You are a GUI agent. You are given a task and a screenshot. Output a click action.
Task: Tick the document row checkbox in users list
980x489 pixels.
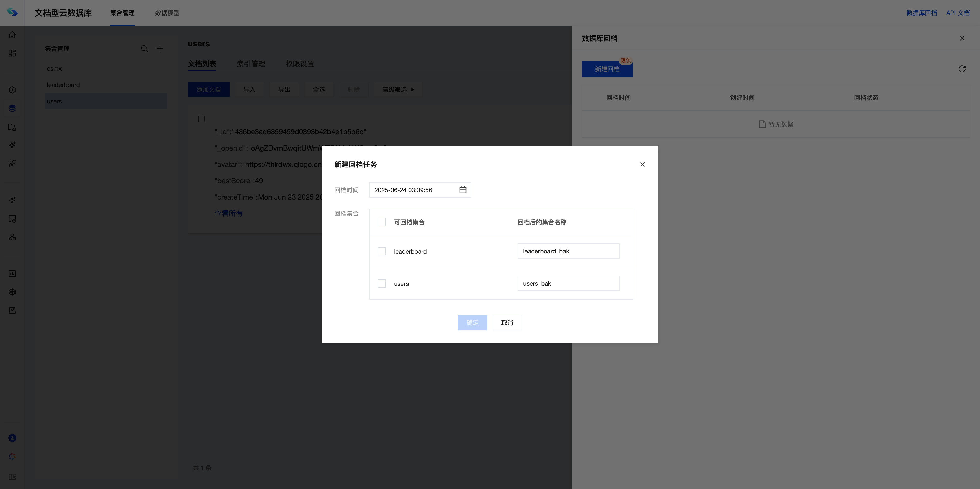pos(201,119)
